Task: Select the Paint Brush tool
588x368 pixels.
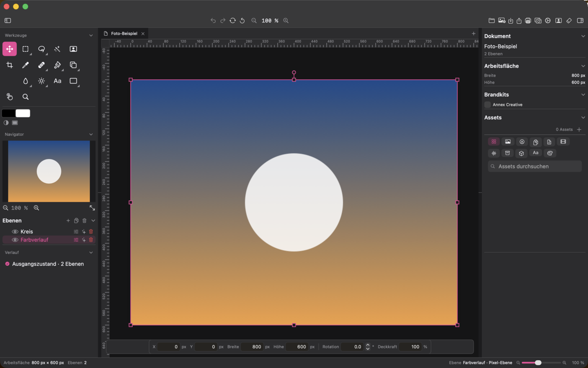Action: (58, 65)
